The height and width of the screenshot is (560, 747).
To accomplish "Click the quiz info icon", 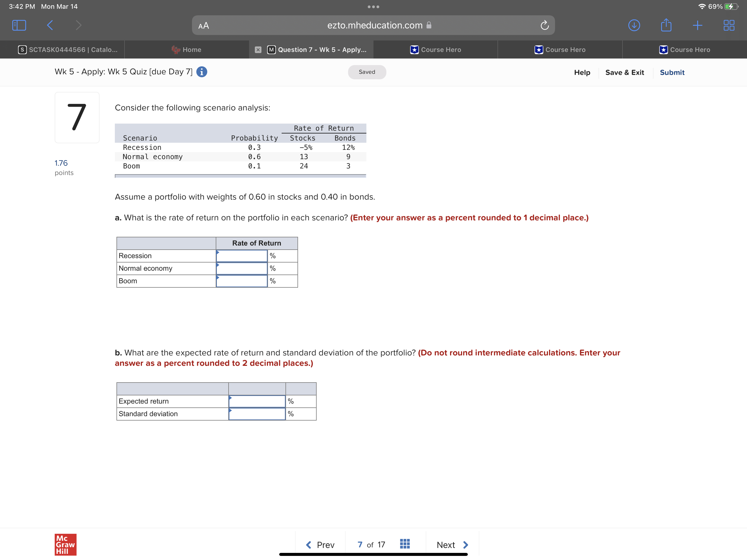I will pyautogui.click(x=202, y=72).
